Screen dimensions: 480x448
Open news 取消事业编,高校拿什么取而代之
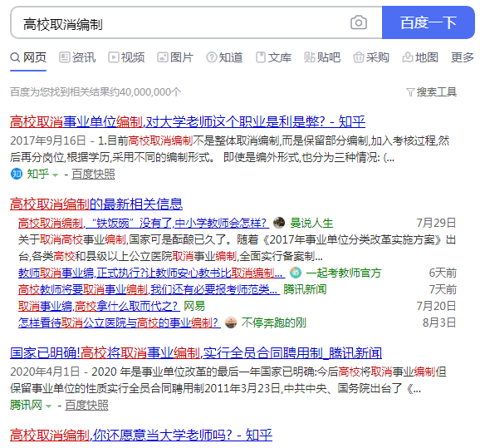point(98,306)
